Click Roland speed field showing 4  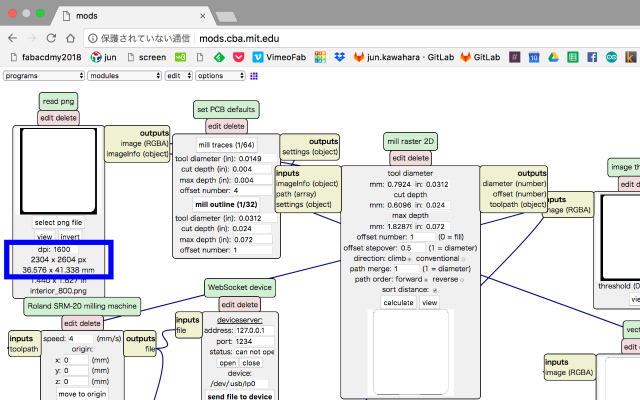pyautogui.click(x=81, y=339)
